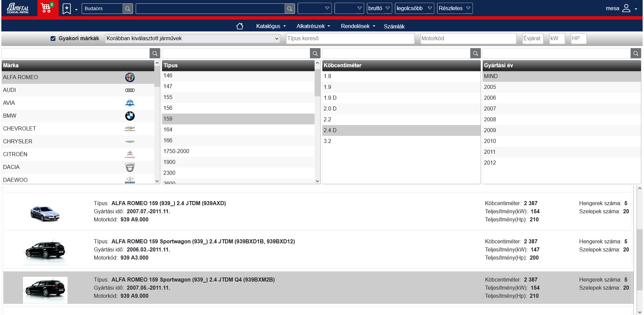Select type 147 in Típus list
This screenshot has height=315, width=644.
[238, 87]
